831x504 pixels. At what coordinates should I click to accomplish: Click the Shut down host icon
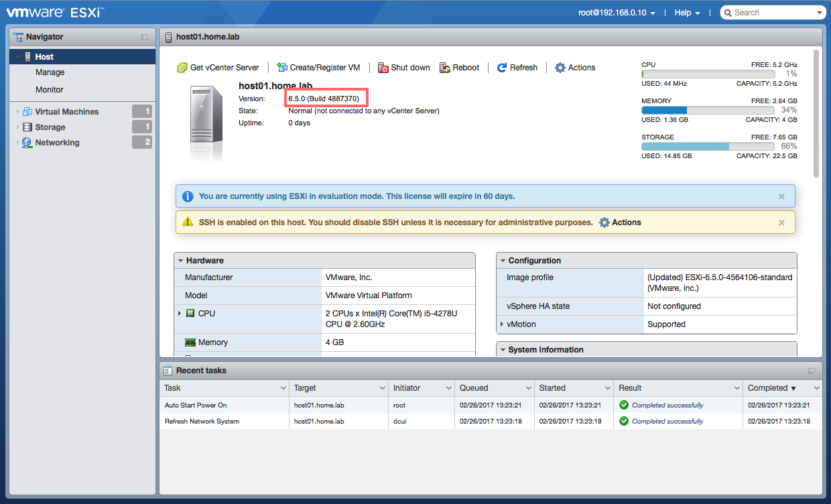coord(383,68)
